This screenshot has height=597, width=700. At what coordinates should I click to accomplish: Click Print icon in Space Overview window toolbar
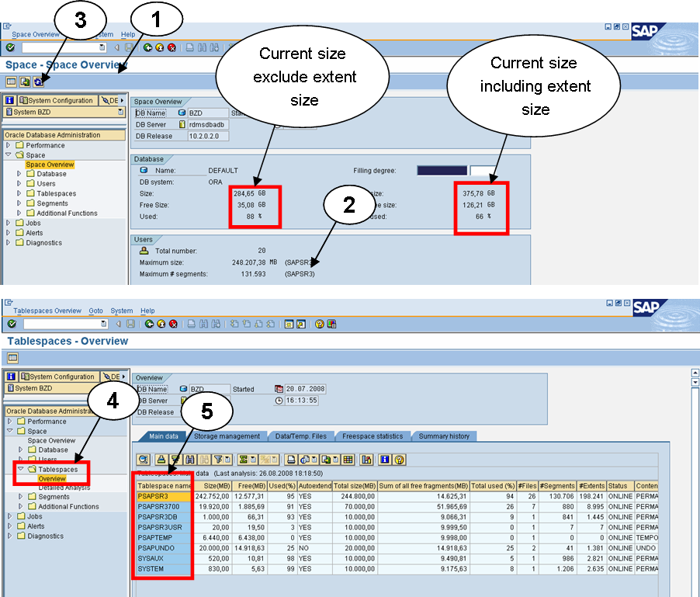(x=189, y=47)
